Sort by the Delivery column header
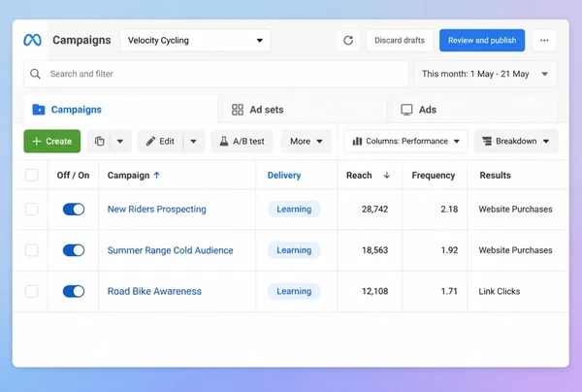 284,176
